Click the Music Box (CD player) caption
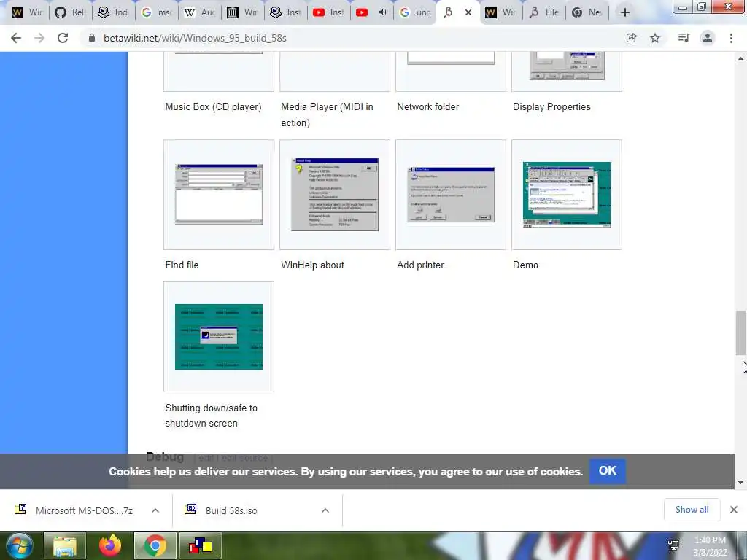 214,106
